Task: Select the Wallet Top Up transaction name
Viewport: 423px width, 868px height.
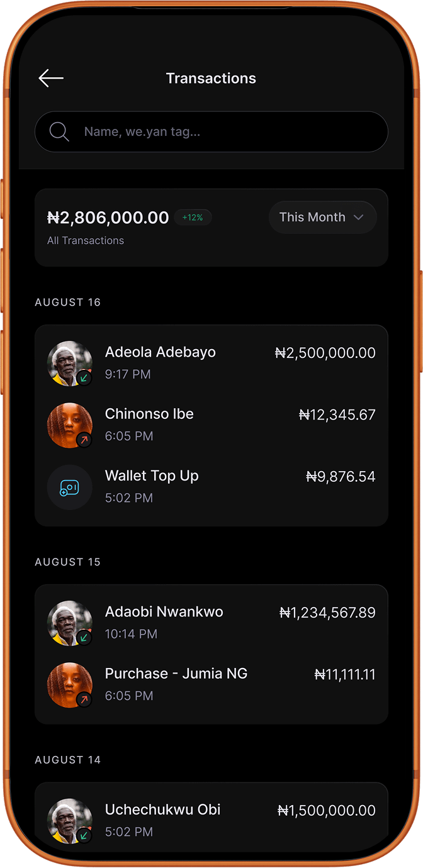Action: [152, 476]
